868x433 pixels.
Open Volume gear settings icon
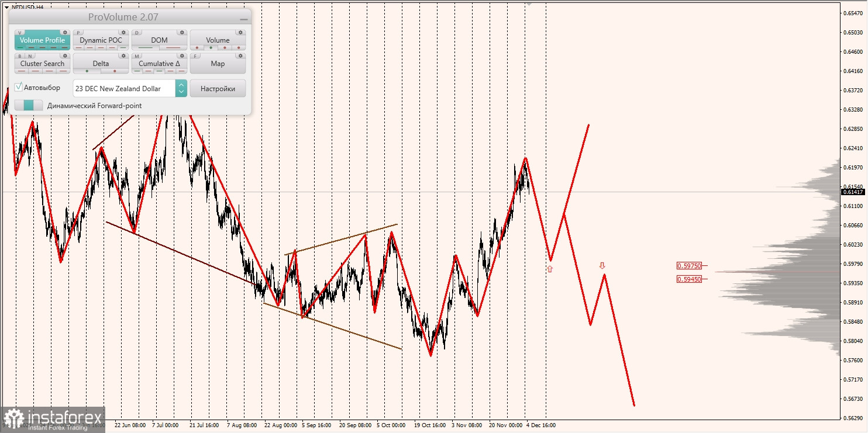240,32
